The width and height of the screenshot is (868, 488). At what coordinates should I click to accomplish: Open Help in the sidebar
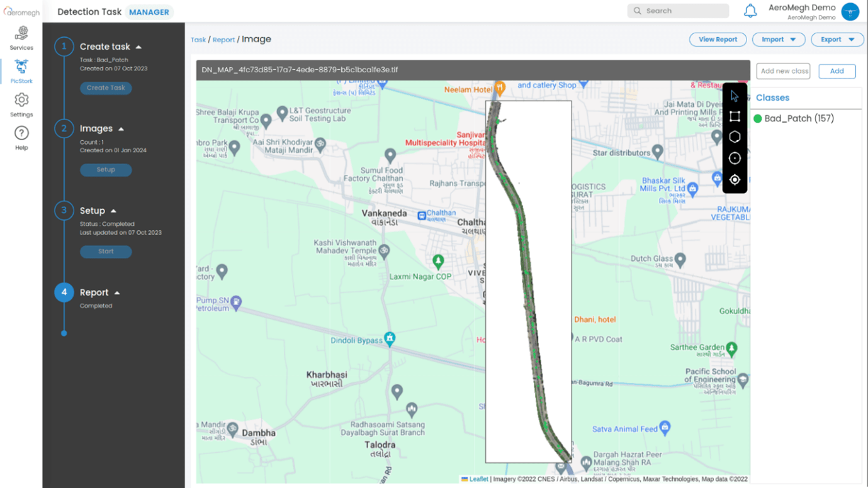tap(21, 138)
